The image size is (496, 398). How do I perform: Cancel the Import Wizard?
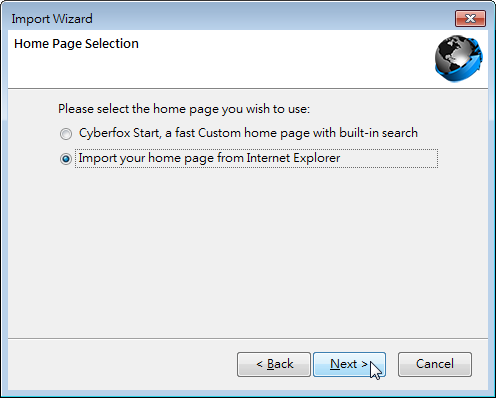(435, 364)
